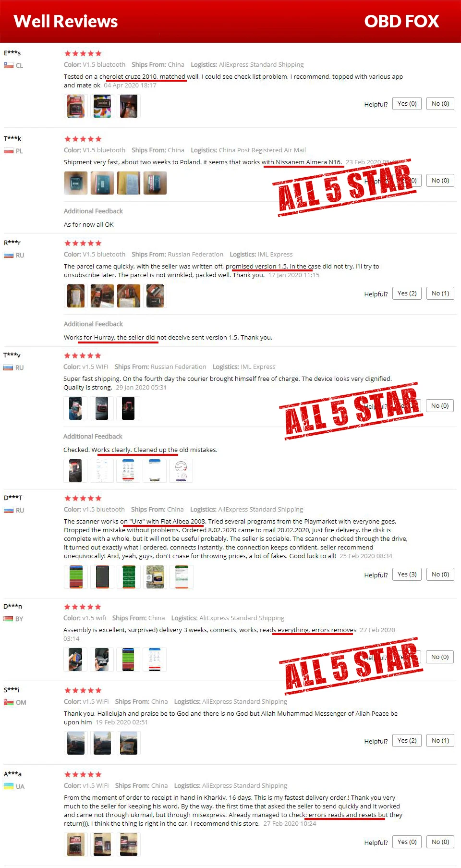Open fourth photo thumbnail in T***k review
461x868 pixels.
point(155,183)
